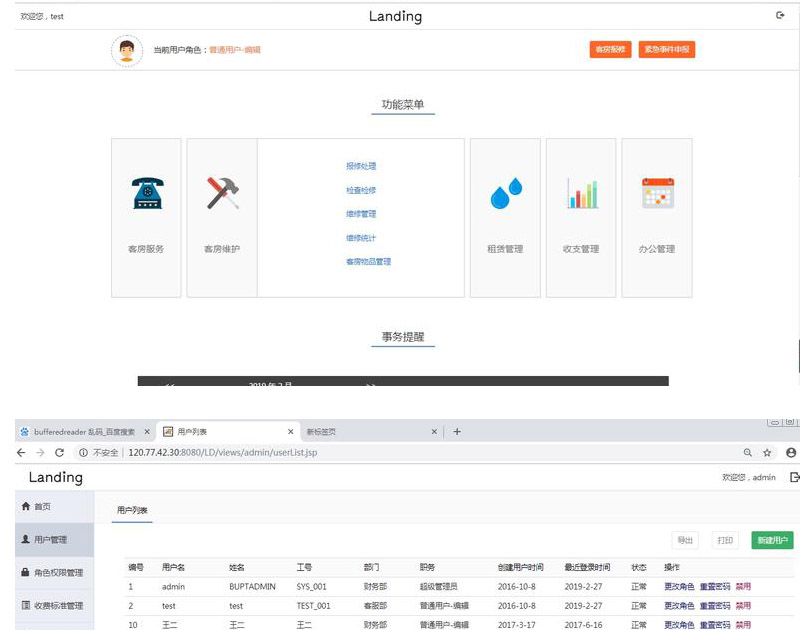Open 客房物品管理 link

tap(368, 262)
